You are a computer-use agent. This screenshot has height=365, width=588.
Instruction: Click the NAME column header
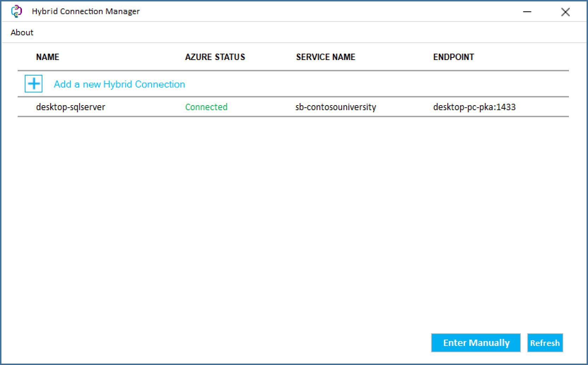47,57
